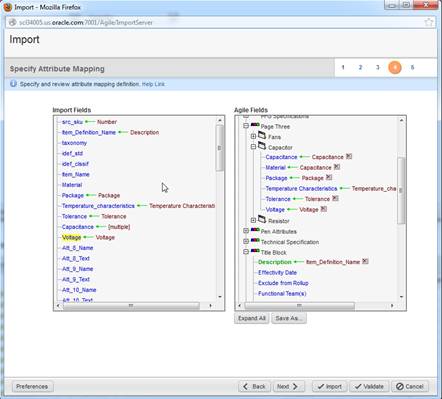Click the Capacitor folder icon
This screenshot has height=399, width=442.
(x=262, y=146)
